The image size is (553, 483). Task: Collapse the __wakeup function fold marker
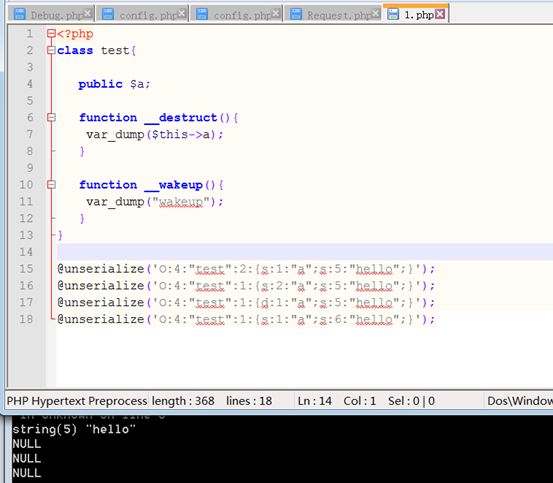51,184
